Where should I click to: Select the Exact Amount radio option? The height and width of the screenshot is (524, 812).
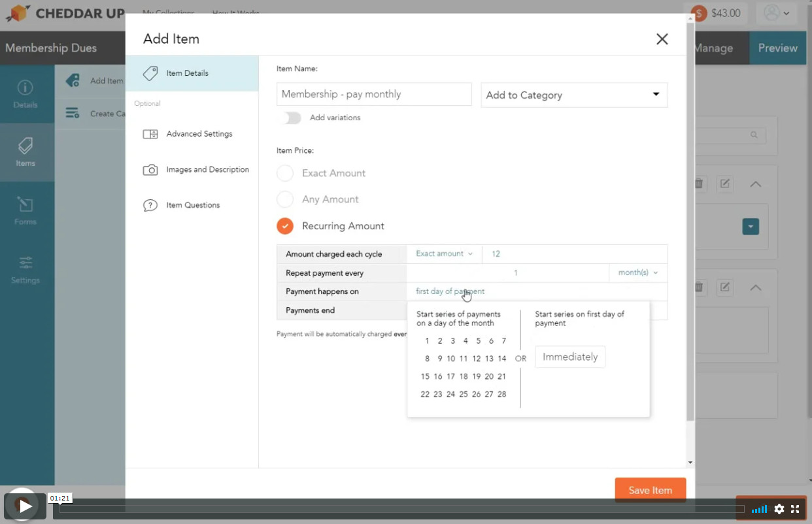point(285,173)
